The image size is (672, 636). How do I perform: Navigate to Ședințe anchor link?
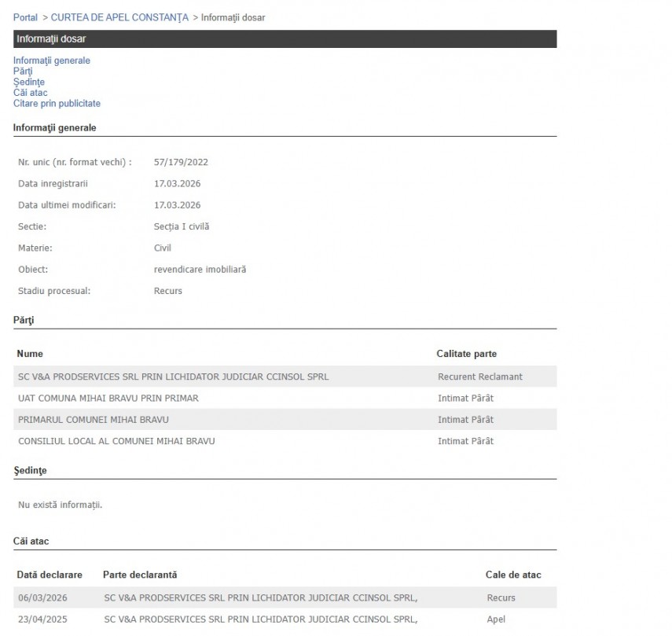[29, 82]
